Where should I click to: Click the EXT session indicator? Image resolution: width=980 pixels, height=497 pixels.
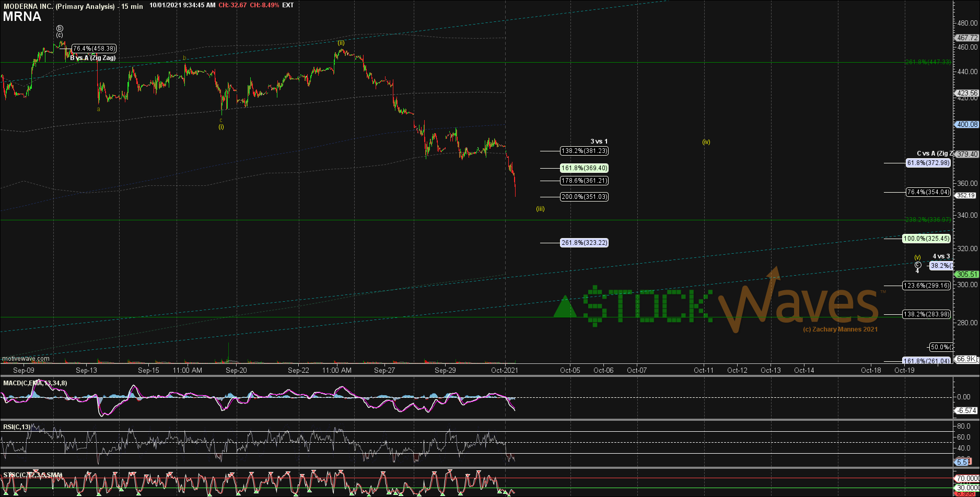[x=288, y=5]
